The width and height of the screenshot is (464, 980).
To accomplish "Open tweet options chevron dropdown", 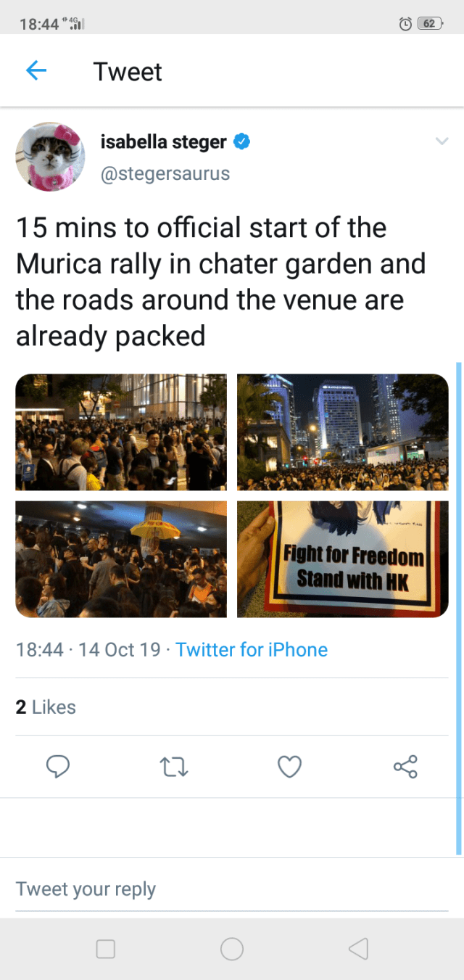I will point(441,141).
